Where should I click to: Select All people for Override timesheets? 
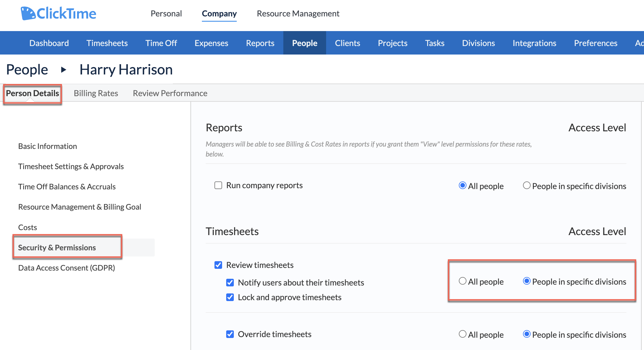[x=462, y=334]
